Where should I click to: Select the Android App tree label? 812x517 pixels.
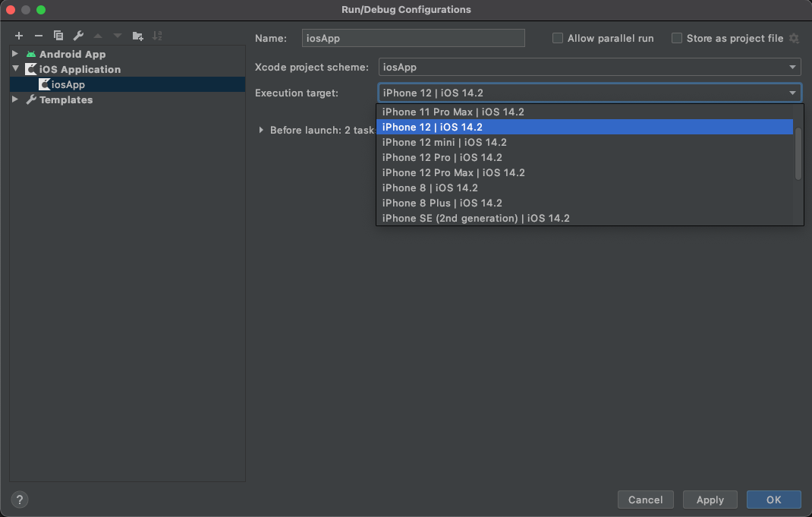[73, 54]
